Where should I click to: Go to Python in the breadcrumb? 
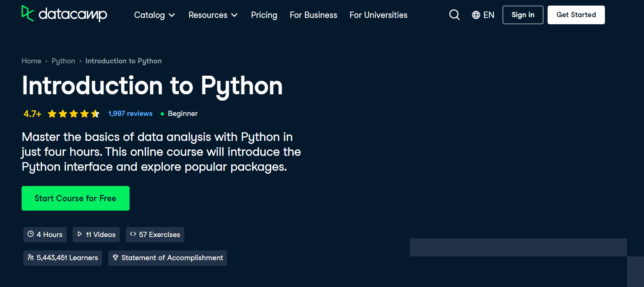(63, 61)
